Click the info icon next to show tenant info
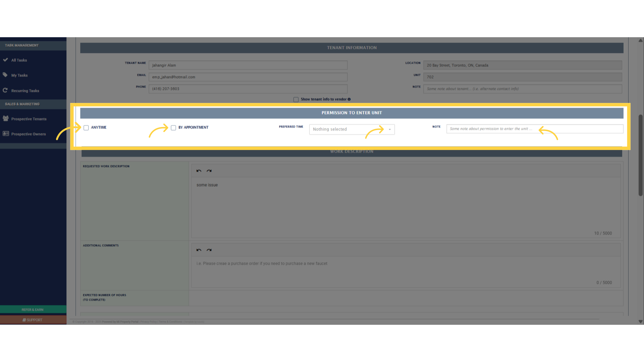This screenshot has height=362, width=644. 349,99
